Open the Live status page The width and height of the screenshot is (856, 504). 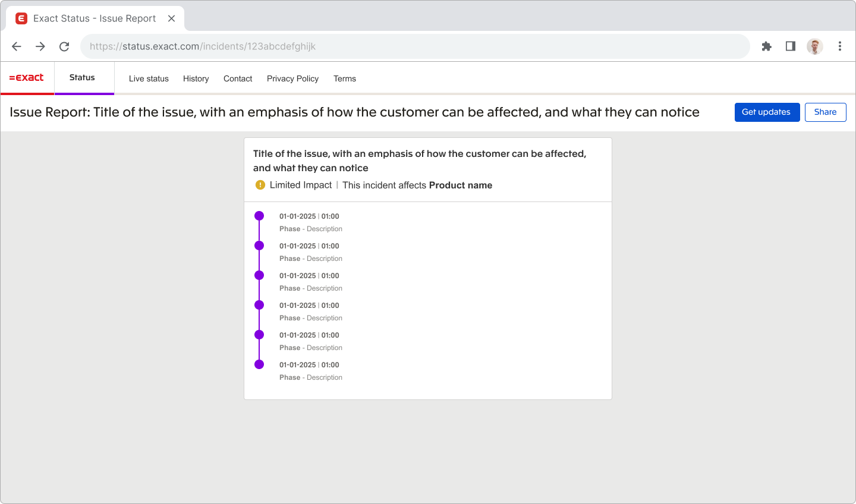tap(149, 78)
